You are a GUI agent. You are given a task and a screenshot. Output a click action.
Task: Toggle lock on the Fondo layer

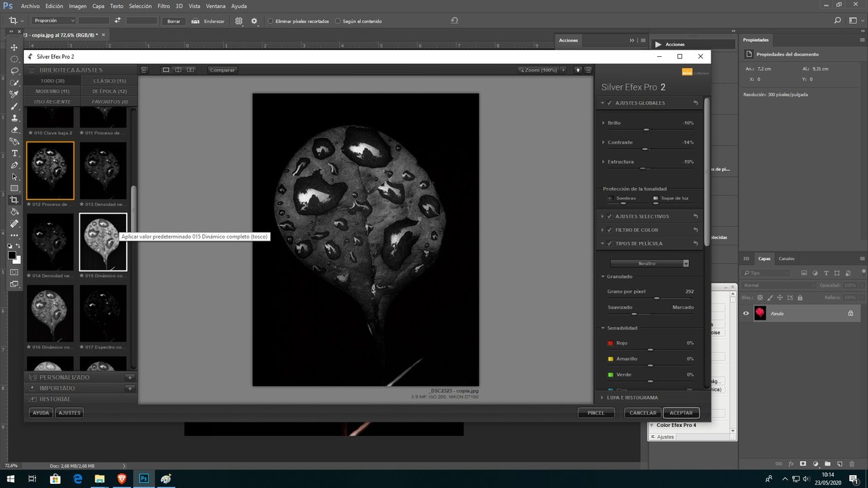[850, 313]
